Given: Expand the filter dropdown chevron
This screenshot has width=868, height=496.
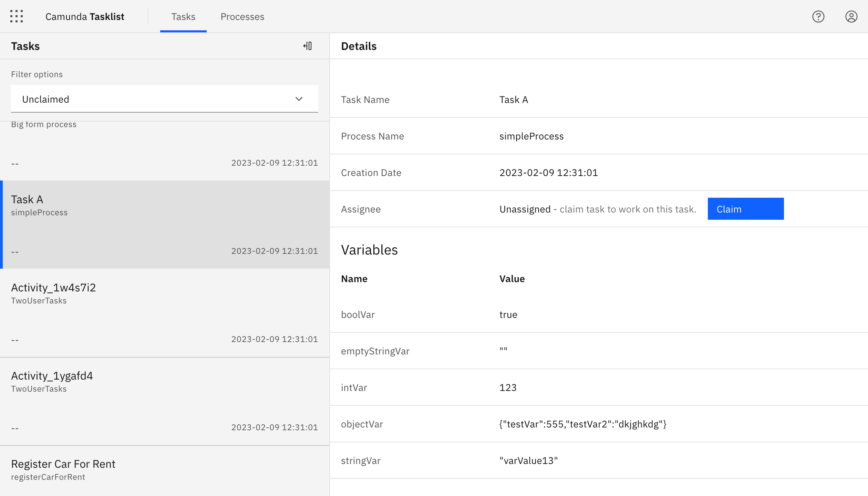Looking at the screenshot, I should 299,99.
